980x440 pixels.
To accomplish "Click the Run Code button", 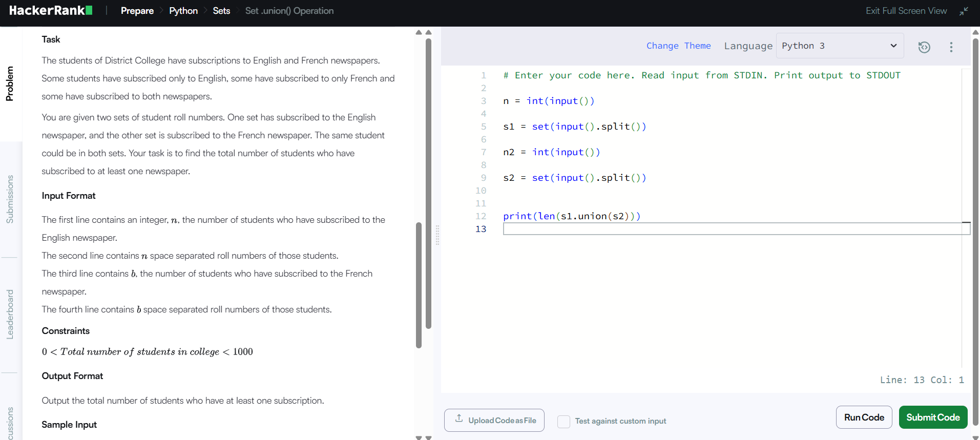I will (x=864, y=417).
